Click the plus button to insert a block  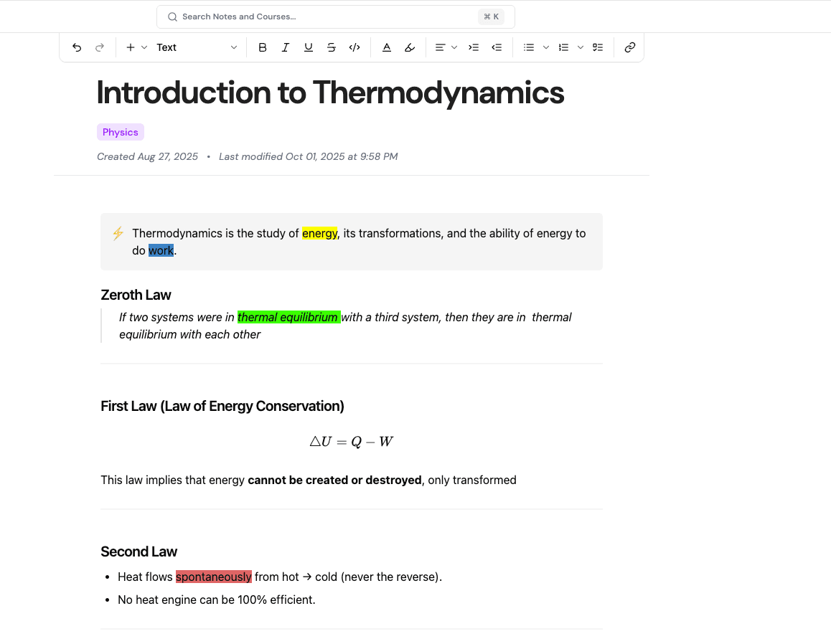131,47
